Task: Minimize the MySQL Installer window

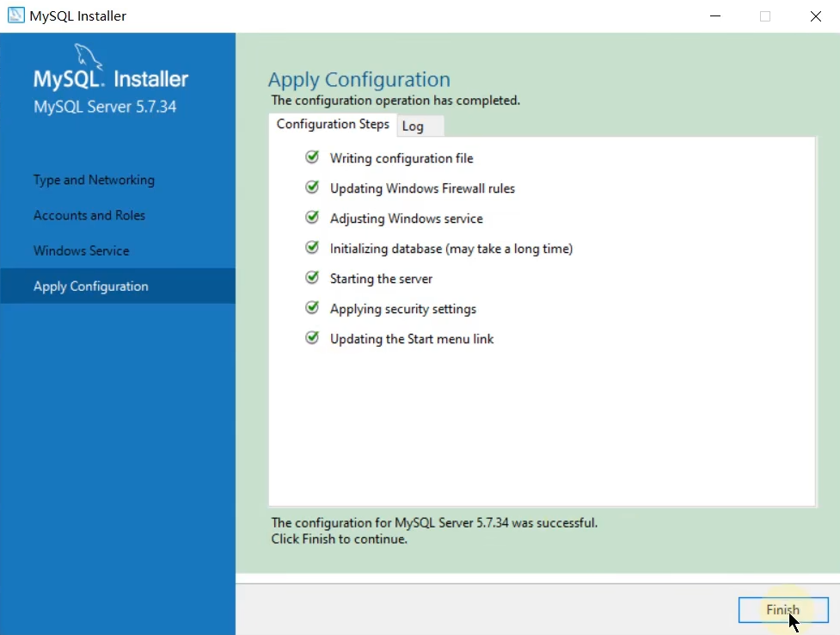Action: click(715, 16)
